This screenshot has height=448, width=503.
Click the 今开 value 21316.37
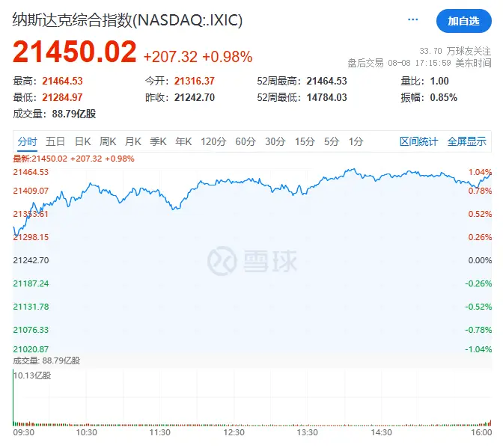[x=195, y=81]
